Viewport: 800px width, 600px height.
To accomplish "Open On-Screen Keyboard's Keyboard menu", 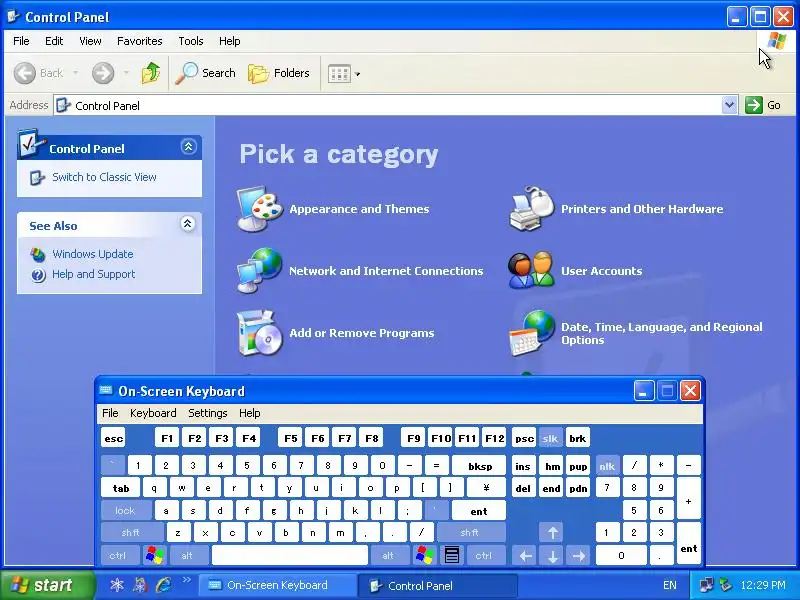I will (153, 413).
